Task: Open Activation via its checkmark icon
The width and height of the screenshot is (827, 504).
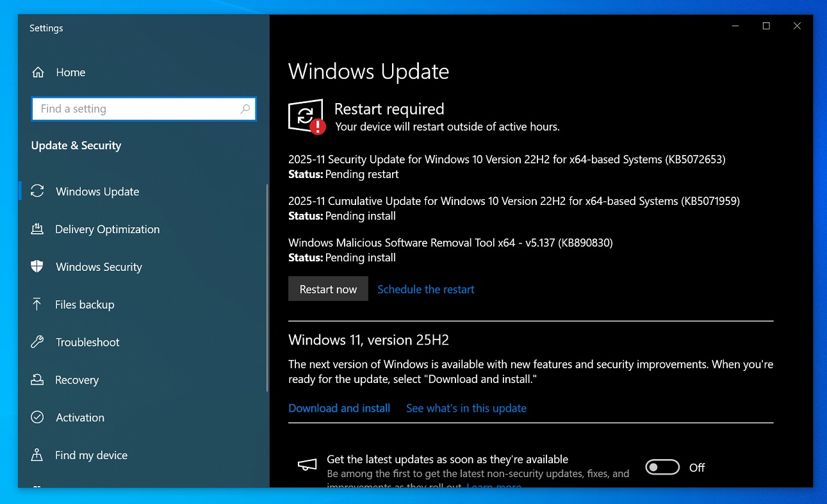Action: pyautogui.click(x=38, y=418)
